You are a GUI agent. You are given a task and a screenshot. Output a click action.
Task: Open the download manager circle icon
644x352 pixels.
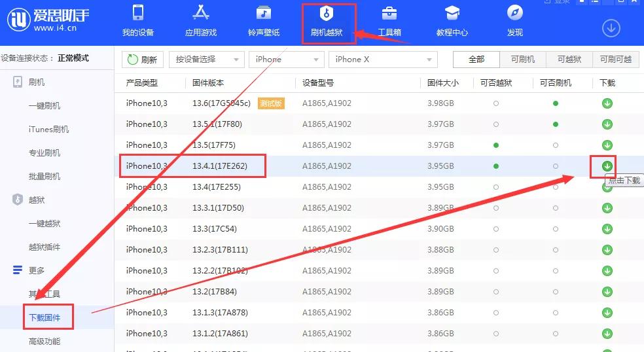(x=611, y=28)
